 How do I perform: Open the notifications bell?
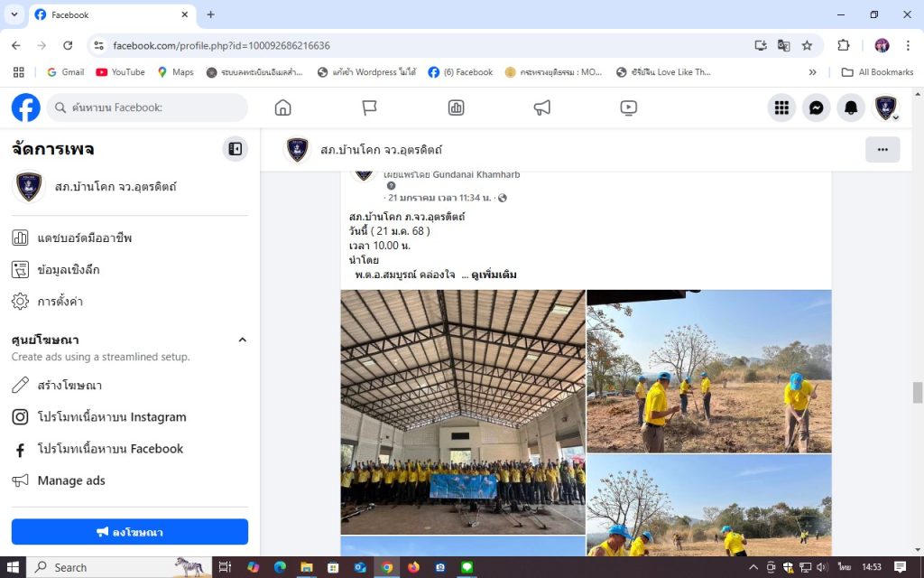pyautogui.click(x=851, y=107)
